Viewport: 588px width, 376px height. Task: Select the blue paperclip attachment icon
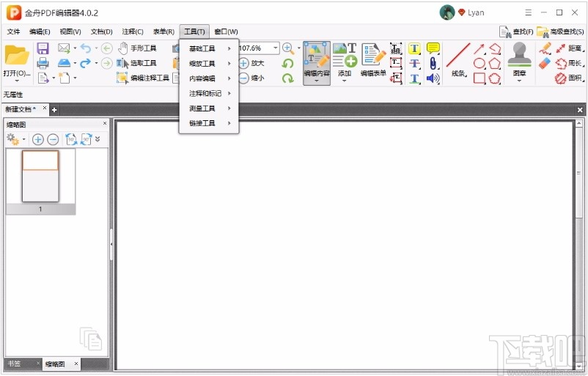point(433,63)
